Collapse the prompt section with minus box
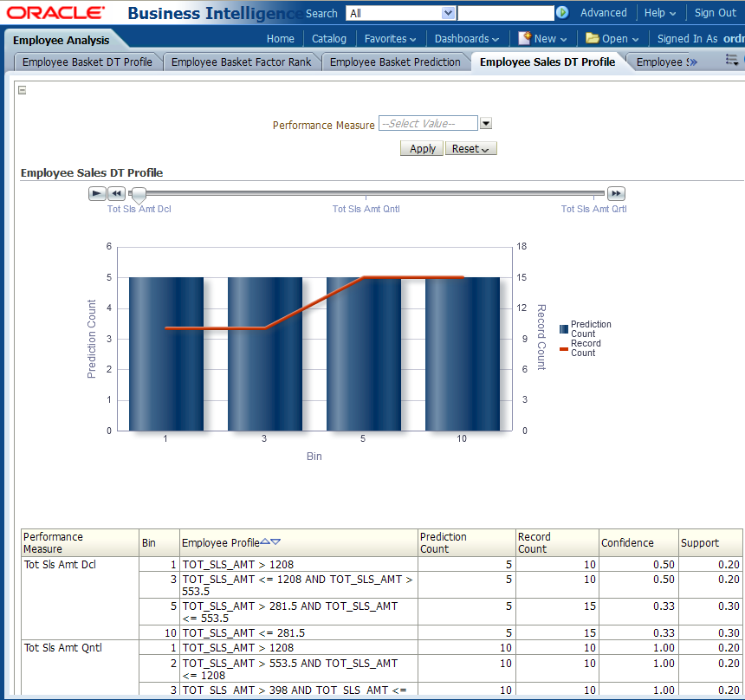The width and height of the screenshot is (745, 700). pyautogui.click(x=23, y=90)
